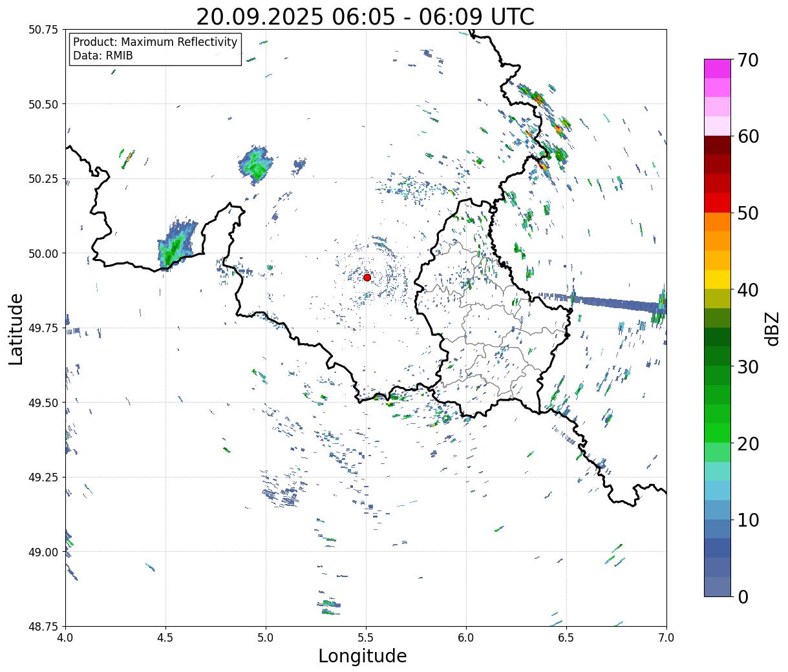Click the latitude tick label 49.00

pyautogui.click(x=43, y=552)
